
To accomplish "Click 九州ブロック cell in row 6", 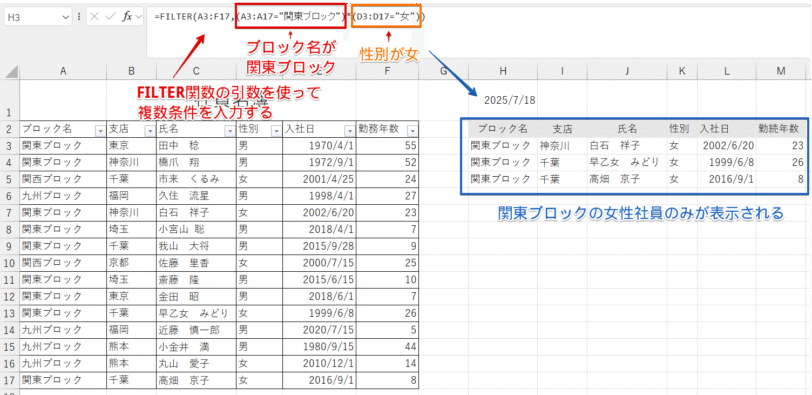I will point(63,196).
